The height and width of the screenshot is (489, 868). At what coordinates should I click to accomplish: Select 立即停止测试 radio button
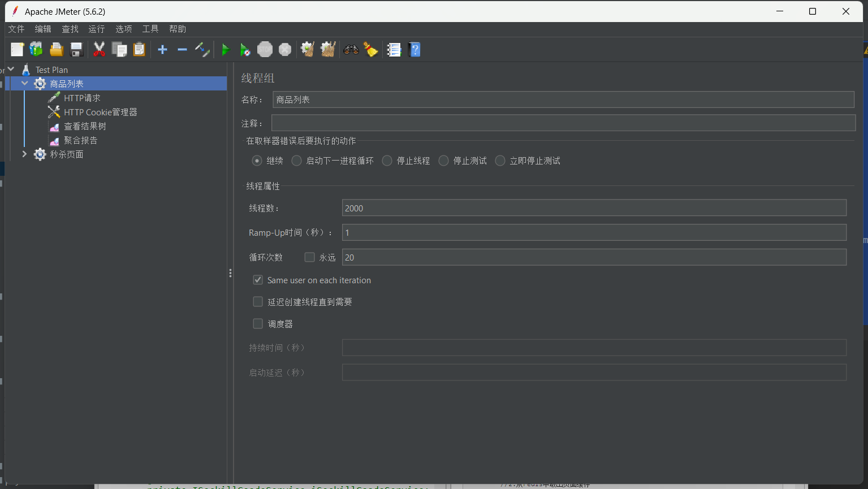(500, 161)
